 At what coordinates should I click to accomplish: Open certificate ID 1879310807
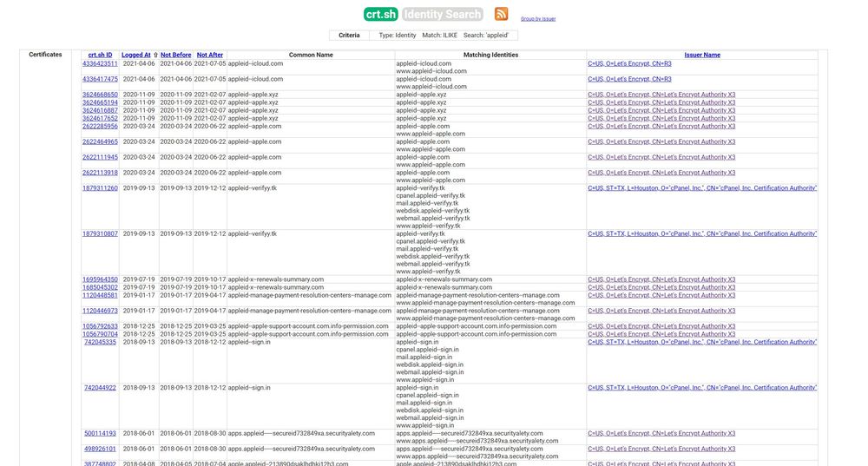click(100, 233)
